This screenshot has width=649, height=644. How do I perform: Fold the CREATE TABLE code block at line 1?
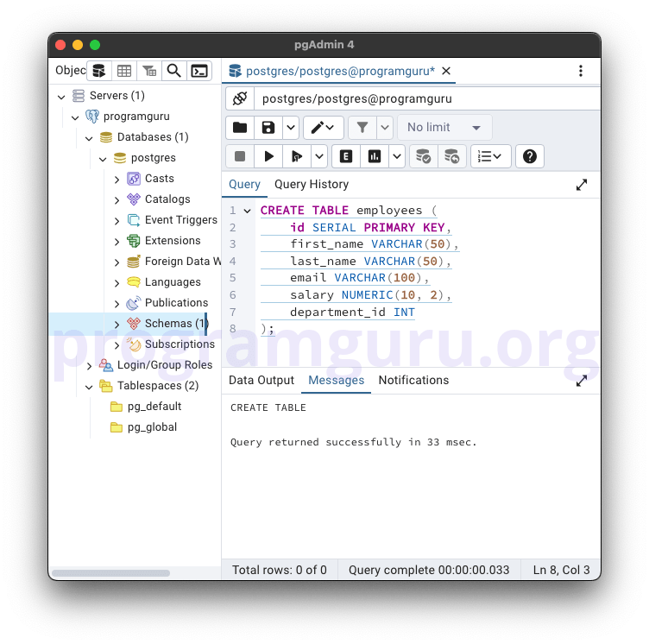pyautogui.click(x=247, y=212)
